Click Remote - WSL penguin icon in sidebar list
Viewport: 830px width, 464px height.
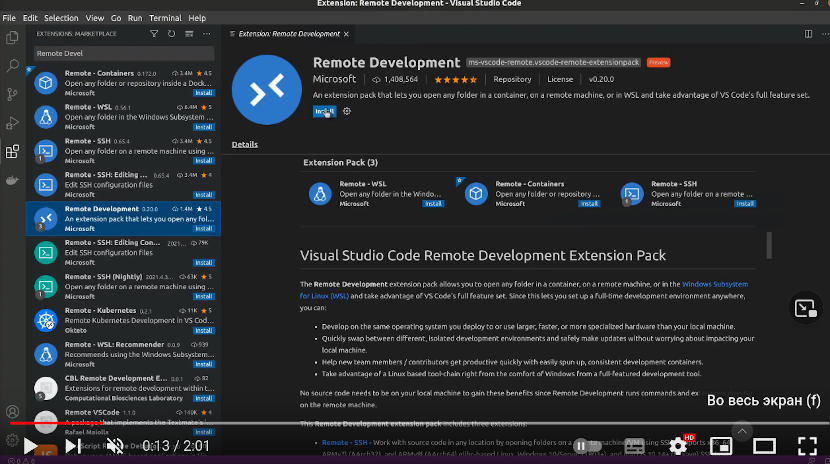coord(46,117)
